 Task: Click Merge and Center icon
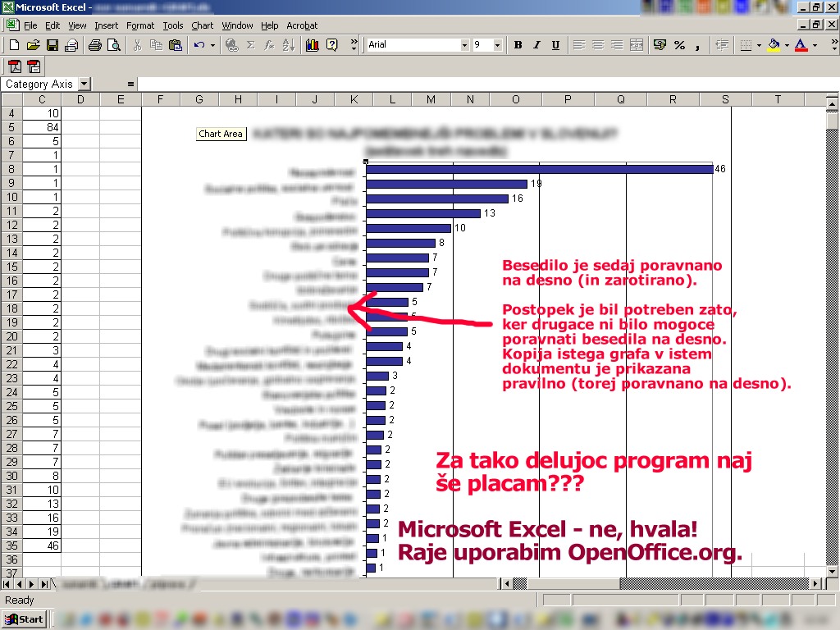pos(637,45)
